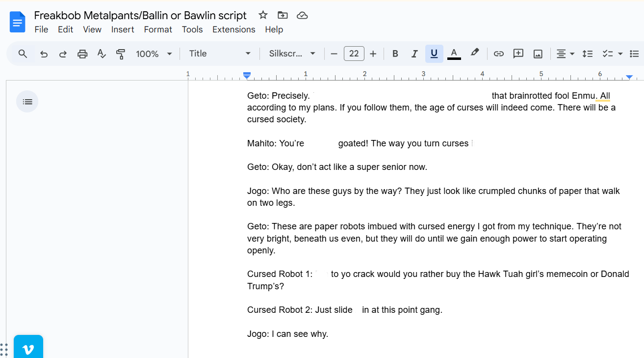Screen dimensions: 644x358
Task: Insert an image
Action: point(538,54)
